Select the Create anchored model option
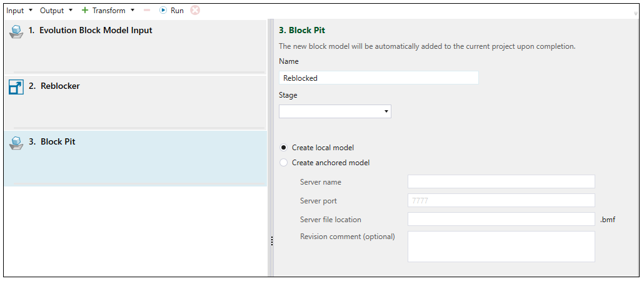The width and height of the screenshot is (644, 281). pyautogui.click(x=284, y=163)
